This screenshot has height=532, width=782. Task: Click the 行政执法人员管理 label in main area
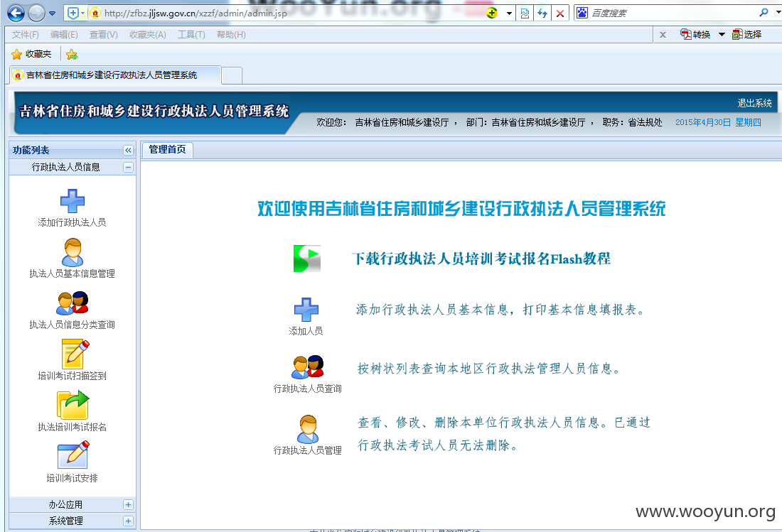coord(308,450)
